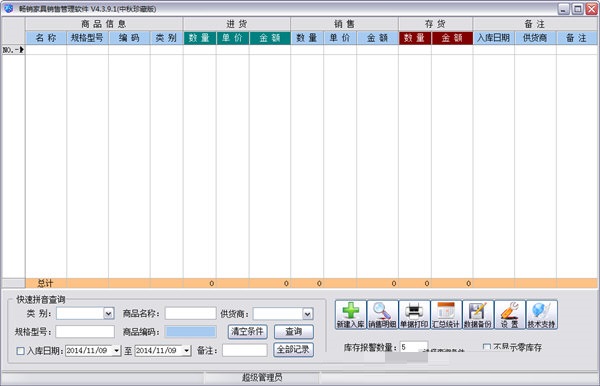Viewport: 600px width, 386px height.
Task: Open the 供货商 dropdown list
Action: tap(308, 314)
